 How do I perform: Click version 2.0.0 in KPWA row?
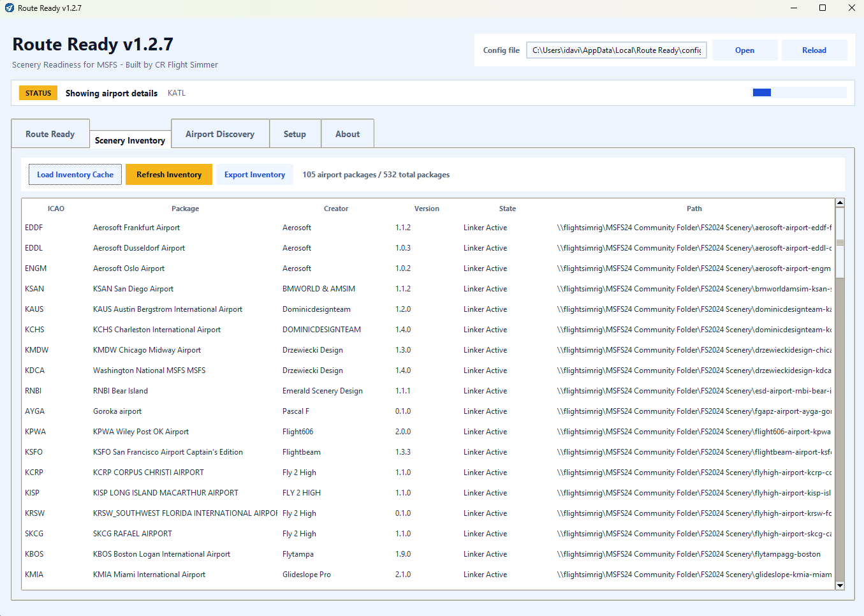[403, 432]
